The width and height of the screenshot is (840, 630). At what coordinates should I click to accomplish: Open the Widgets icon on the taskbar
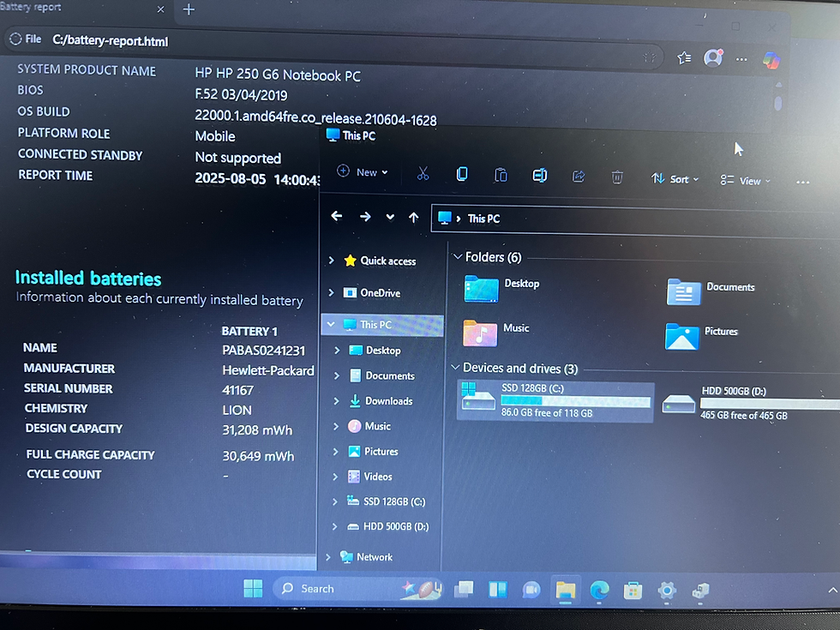click(498, 590)
